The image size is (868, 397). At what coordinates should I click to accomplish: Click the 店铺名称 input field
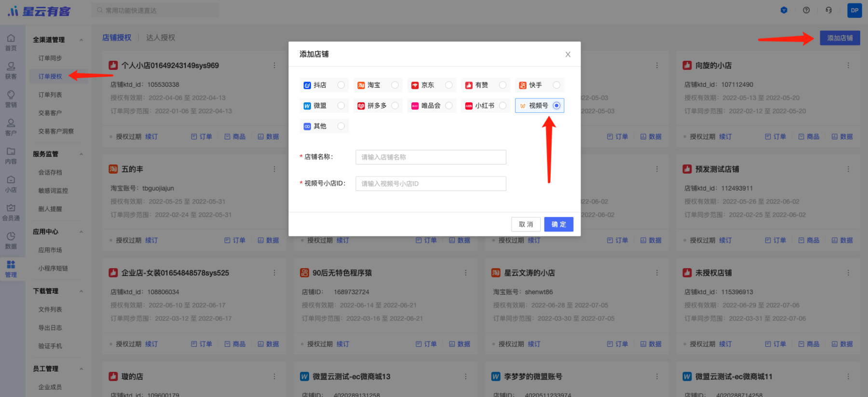[431, 157]
